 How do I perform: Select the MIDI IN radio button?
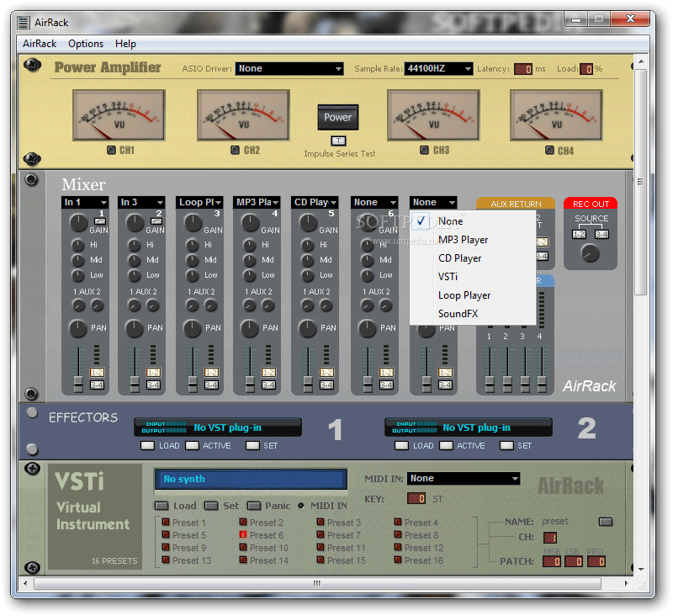(x=301, y=506)
